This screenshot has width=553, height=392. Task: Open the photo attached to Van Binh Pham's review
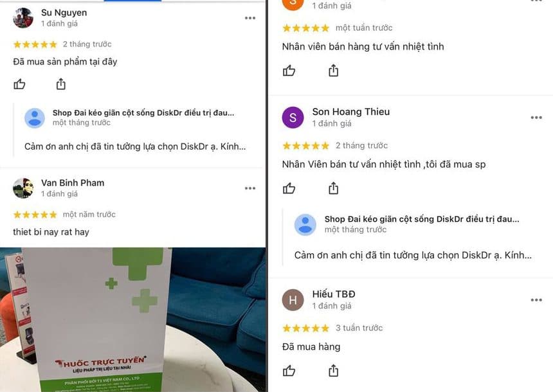pos(132,319)
